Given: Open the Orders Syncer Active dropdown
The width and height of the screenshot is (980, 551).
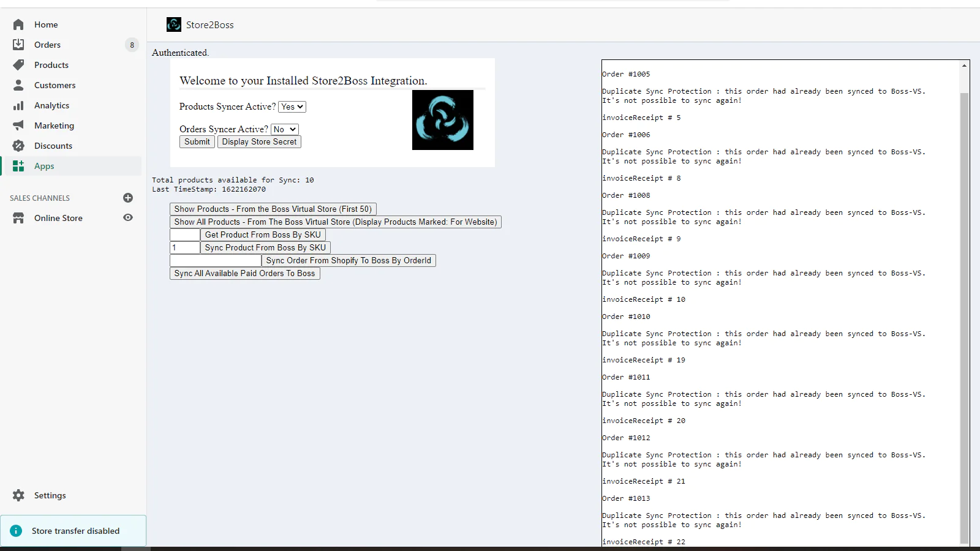Looking at the screenshot, I should point(285,129).
